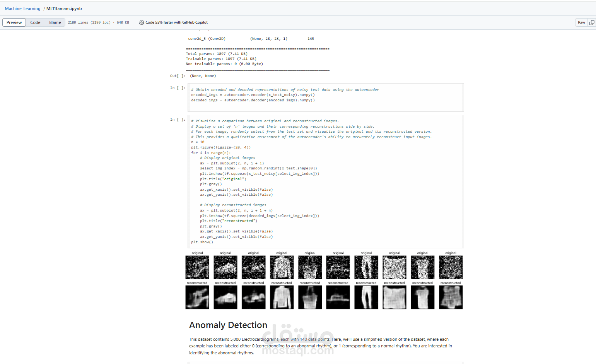Click the last reconstructed image thumbnail
The width and height of the screenshot is (596, 364).
coord(451,297)
